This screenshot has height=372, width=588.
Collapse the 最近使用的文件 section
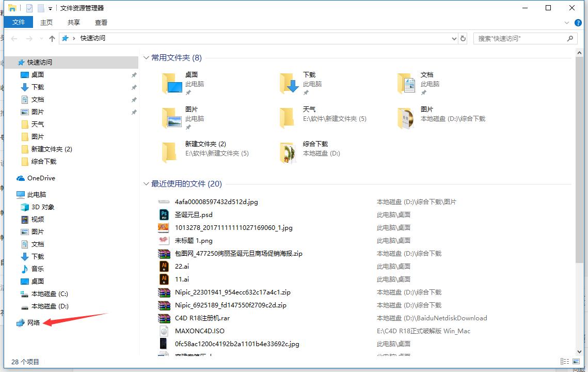147,184
